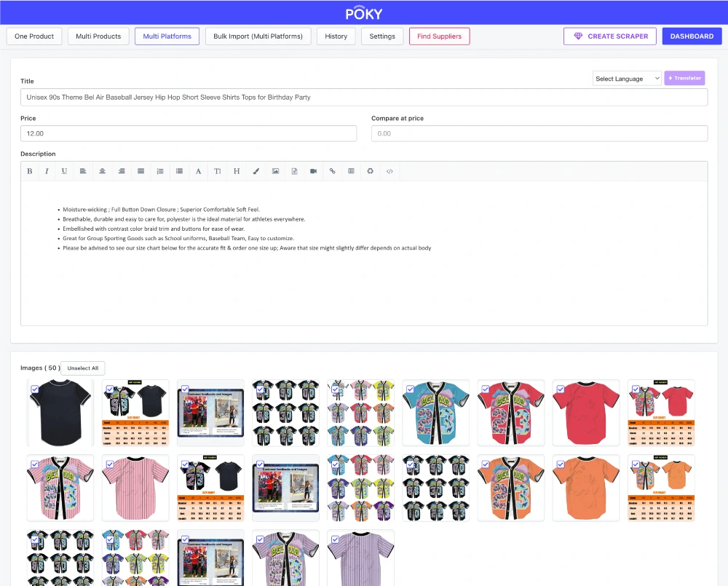Switch to Multi Products tab

pyautogui.click(x=98, y=36)
